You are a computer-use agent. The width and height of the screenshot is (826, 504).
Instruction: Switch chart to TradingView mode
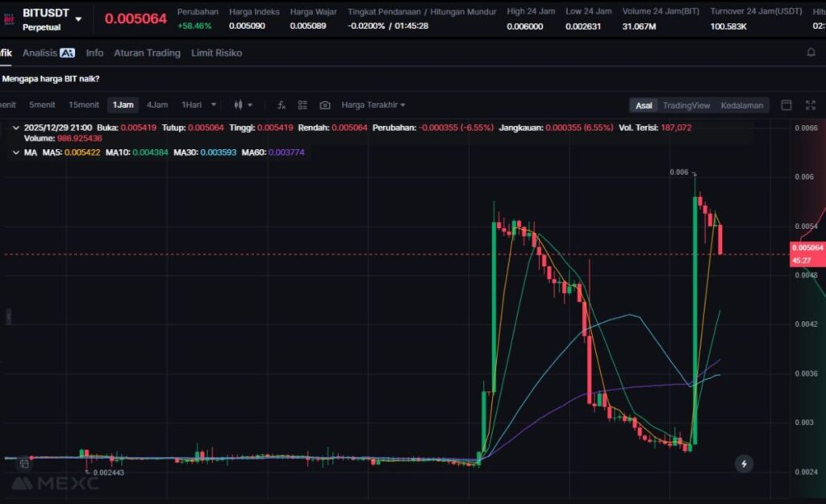[686, 106]
